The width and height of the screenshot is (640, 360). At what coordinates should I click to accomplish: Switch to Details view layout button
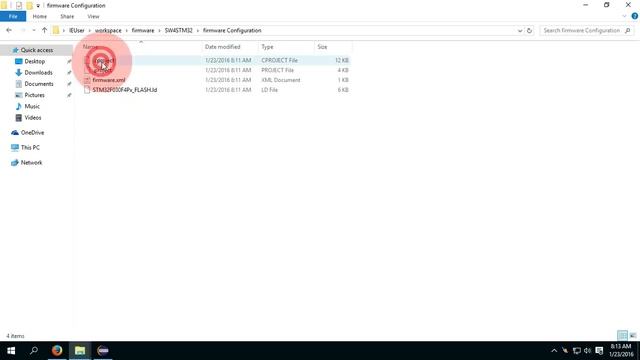click(x=622, y=336)
